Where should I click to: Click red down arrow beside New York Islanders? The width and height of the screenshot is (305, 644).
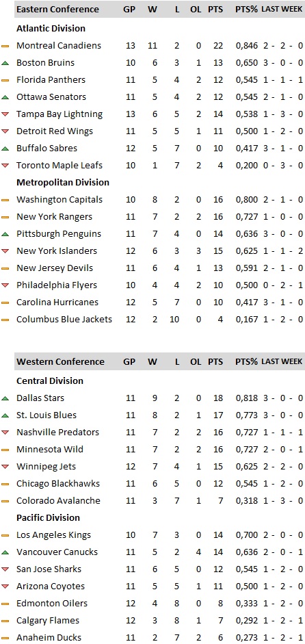click(x=5, y=251)
